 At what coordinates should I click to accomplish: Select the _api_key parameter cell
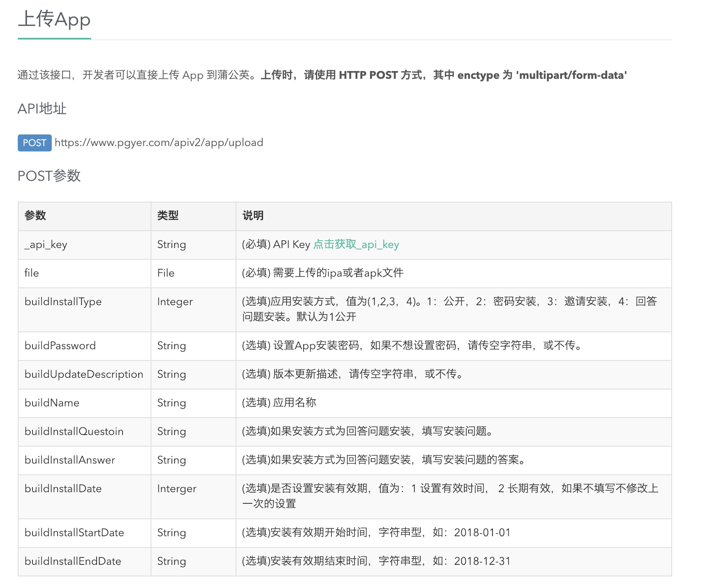point(85,245)
